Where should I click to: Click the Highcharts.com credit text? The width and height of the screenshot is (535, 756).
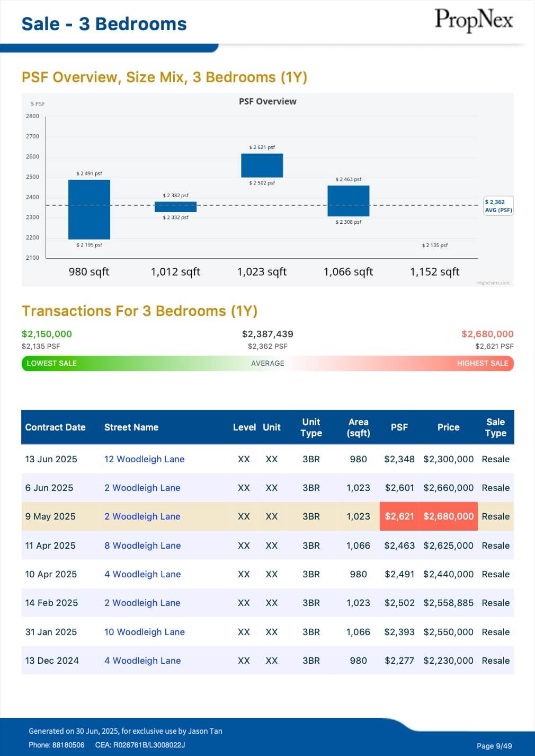(x=493, y=283)
